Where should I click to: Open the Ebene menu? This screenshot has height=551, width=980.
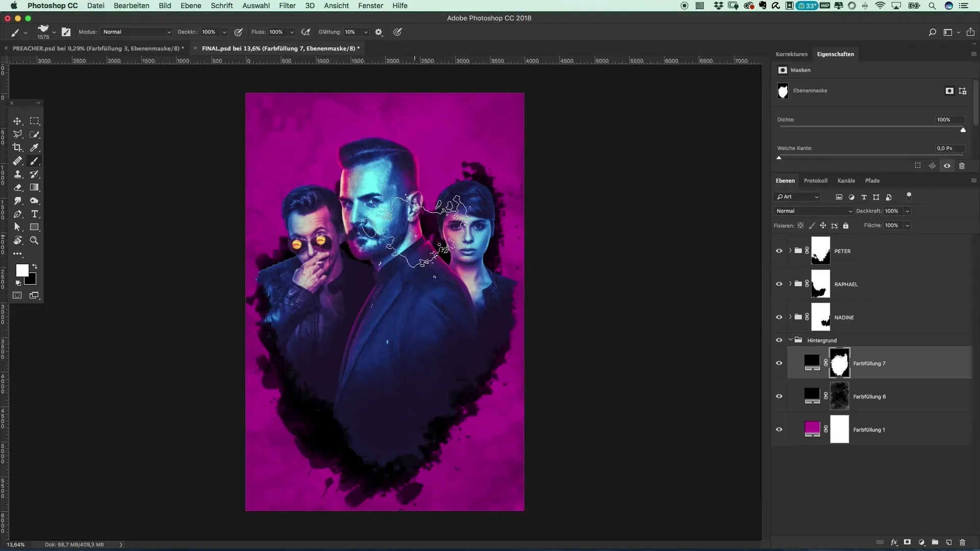pos(191,6)
